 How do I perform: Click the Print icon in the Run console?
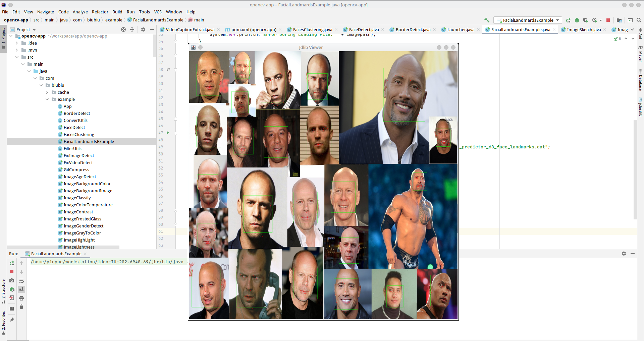tap(21, 298)
